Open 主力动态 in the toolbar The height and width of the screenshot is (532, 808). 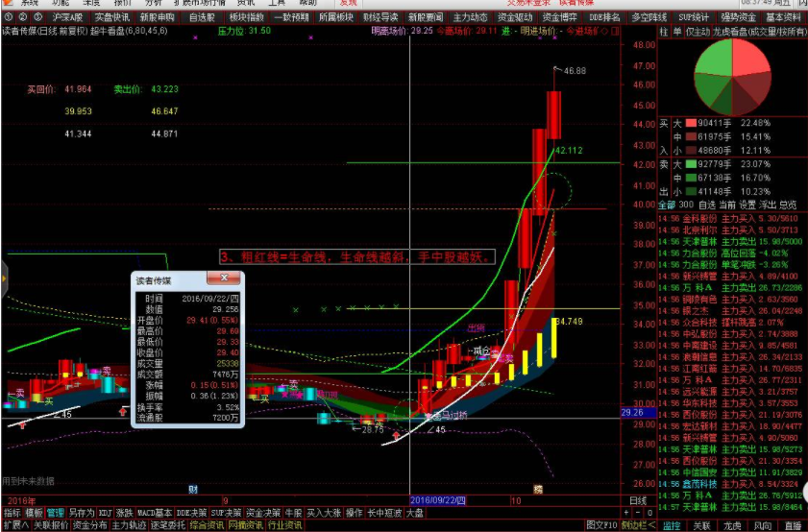click(x=470, y=17)
